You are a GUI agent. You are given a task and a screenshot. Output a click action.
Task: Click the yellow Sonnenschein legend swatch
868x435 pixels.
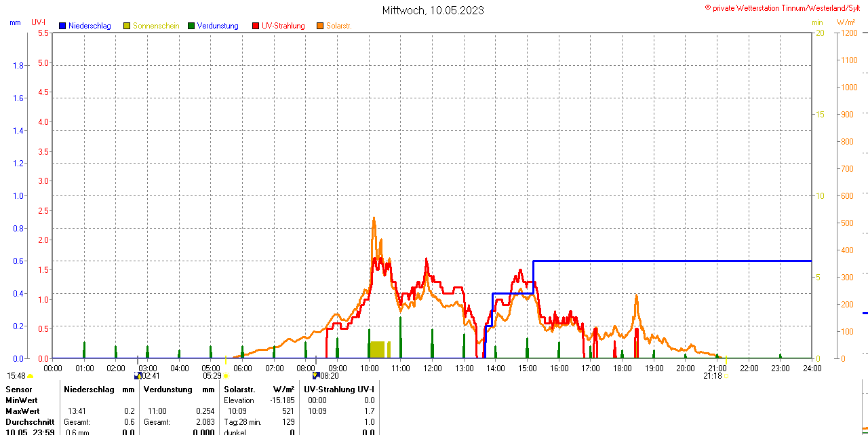[x=127, y=26]
